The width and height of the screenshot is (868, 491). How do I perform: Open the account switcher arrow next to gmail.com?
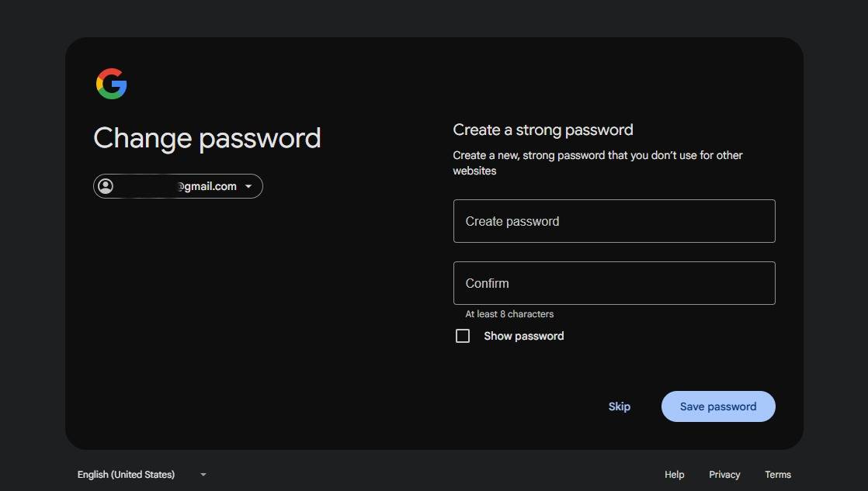click(x=248, y=186)
